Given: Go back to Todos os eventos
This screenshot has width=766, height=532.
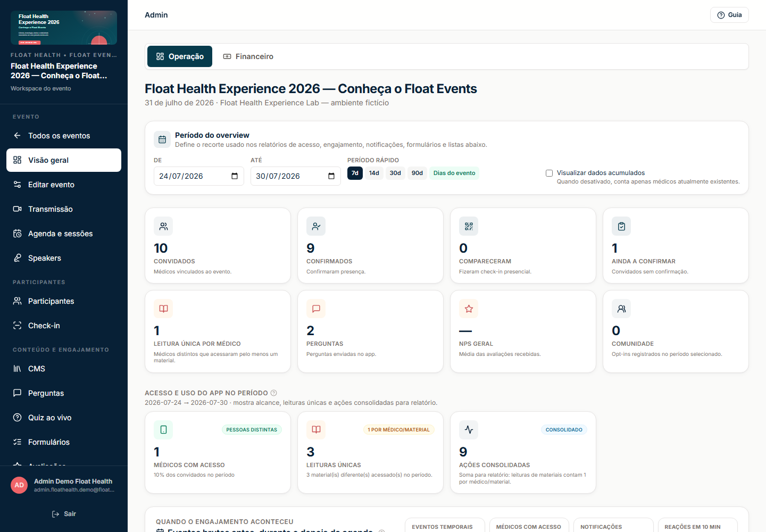Looking at the screenshot, I should point(64,136).
